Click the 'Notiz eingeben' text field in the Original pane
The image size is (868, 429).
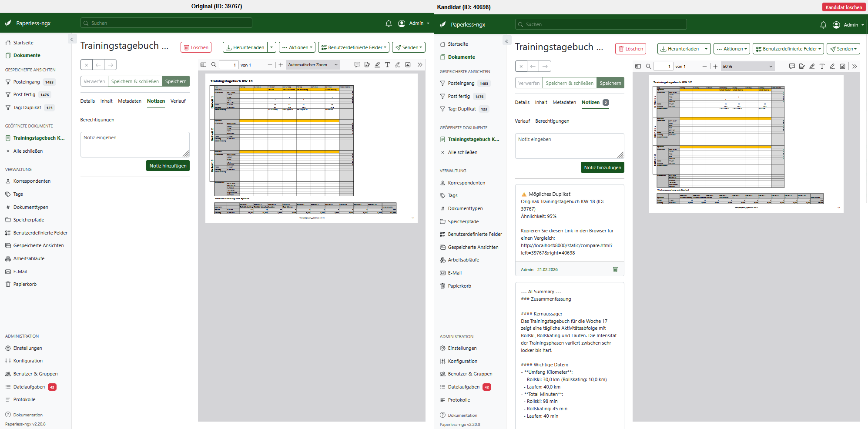click(135, 144)
